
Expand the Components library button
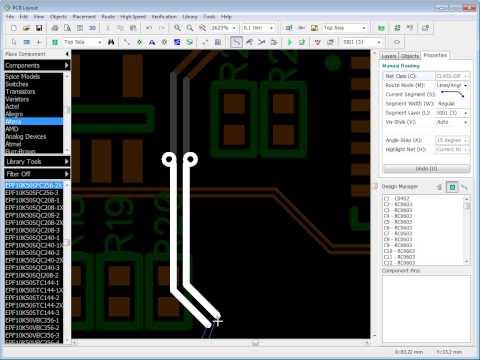[x=37, y=65]
